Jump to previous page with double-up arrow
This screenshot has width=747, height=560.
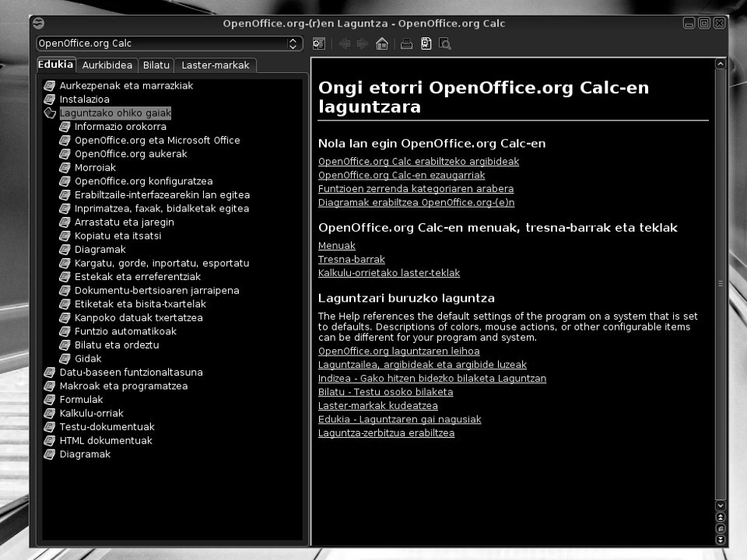click(721, 517)
